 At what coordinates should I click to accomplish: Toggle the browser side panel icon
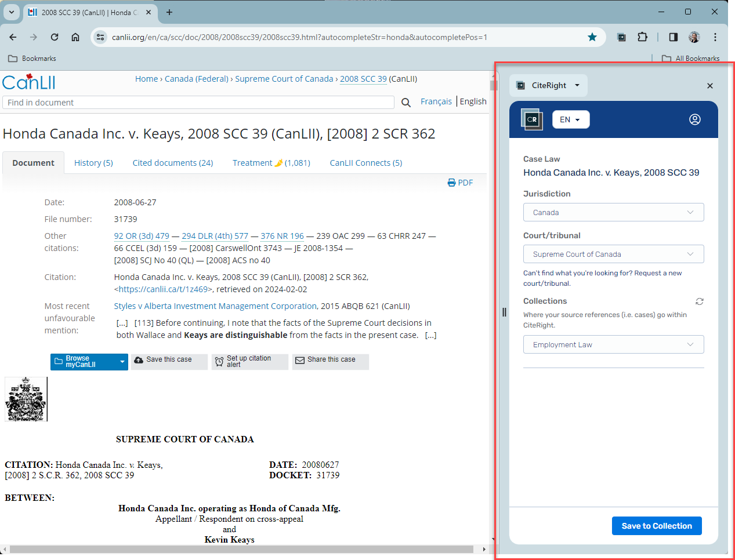[x=674, y=37]
